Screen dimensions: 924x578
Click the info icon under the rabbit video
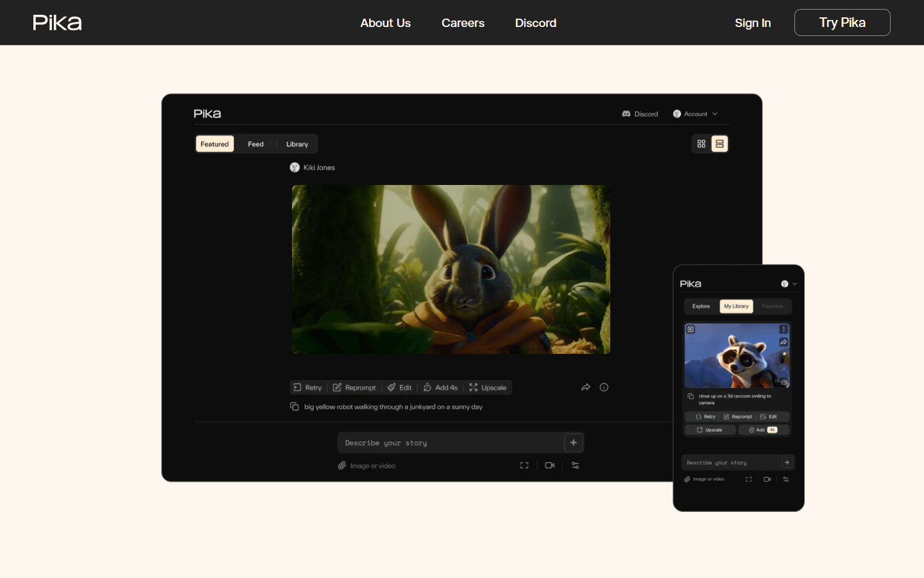coord(604,387)
